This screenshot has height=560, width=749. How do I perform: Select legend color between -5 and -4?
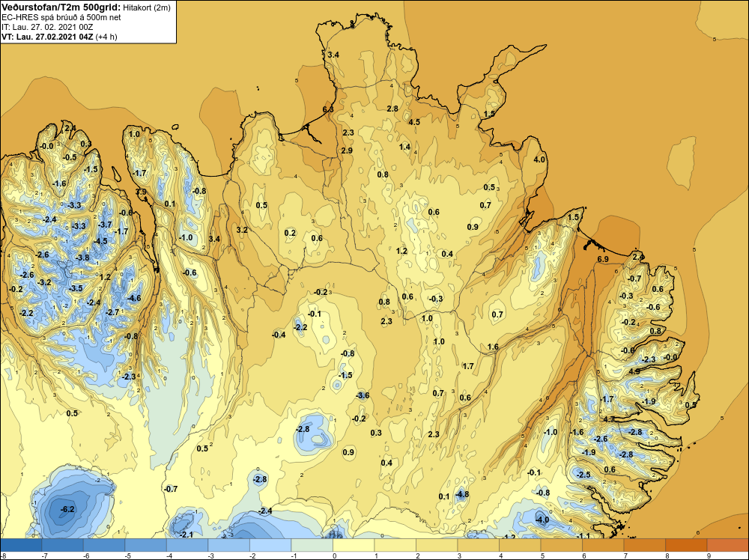[146, 545]
